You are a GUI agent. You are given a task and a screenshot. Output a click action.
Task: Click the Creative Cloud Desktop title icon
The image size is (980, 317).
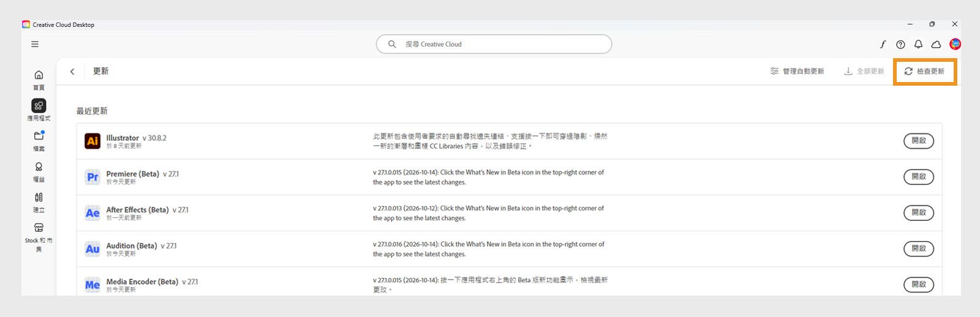pos(26,24)
